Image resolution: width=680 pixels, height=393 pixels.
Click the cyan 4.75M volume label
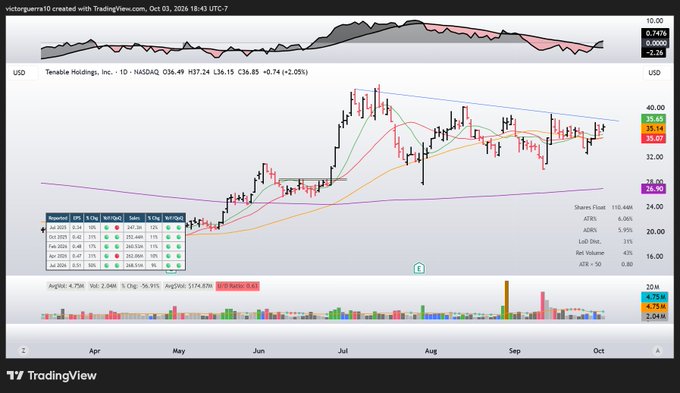655,297
